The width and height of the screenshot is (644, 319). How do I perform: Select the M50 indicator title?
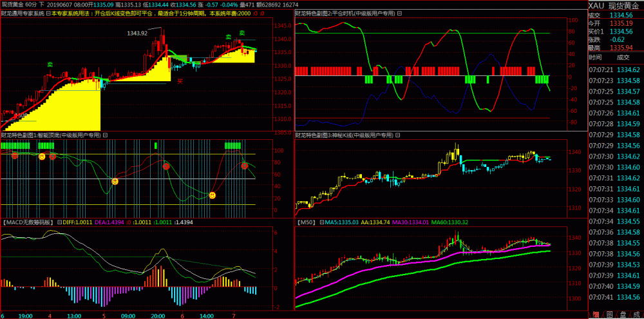point(306,222)
